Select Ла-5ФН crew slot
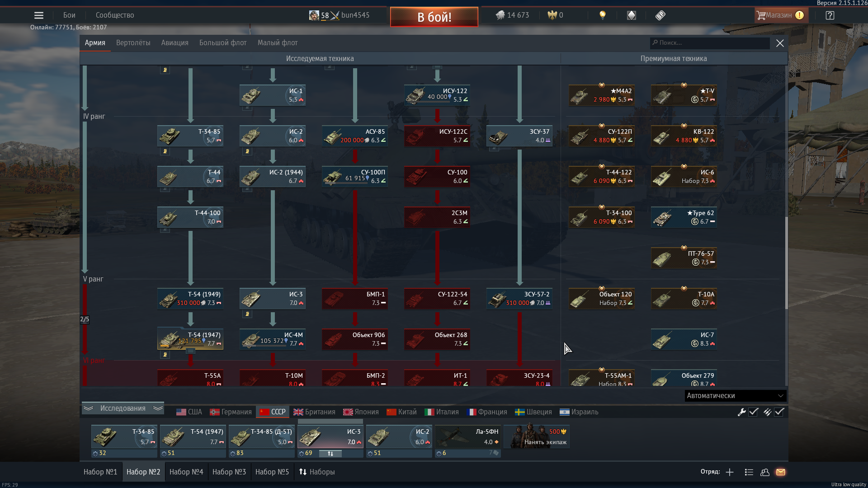This screenshot has width=868, height=488. [x=468, y=436]
